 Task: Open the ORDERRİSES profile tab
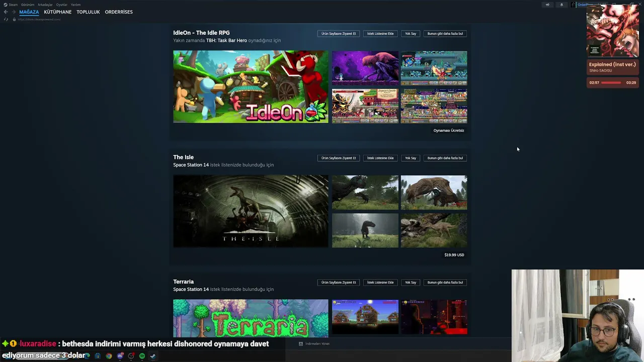[x=119, y=12]
